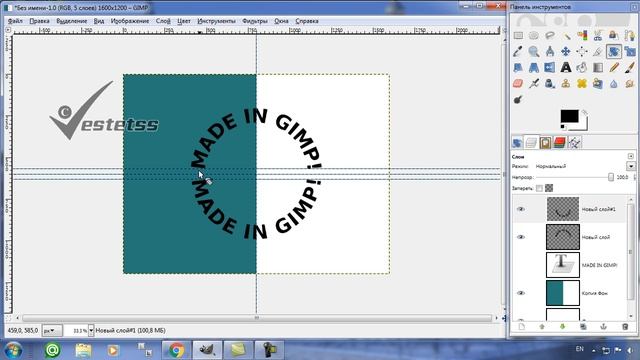The width and height of the screenshot is (640, 360).
Task: Select the Airbrush tool
Action: [x=534, y=83]
